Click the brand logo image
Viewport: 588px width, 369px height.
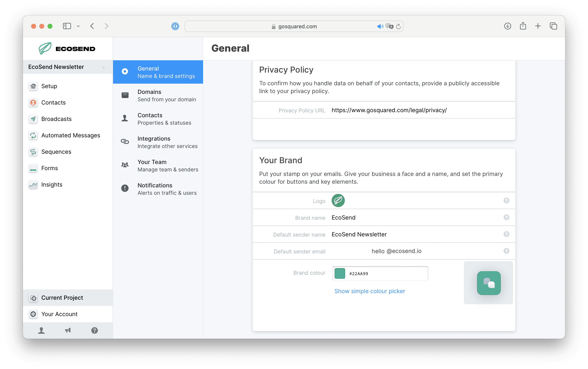pyautogui.click(x=338, y=201)
